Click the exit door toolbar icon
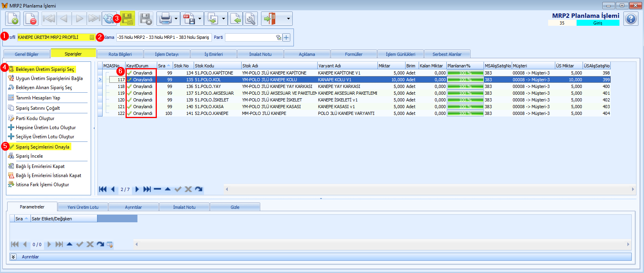This screenshot has height=273, width=644. 270,19
